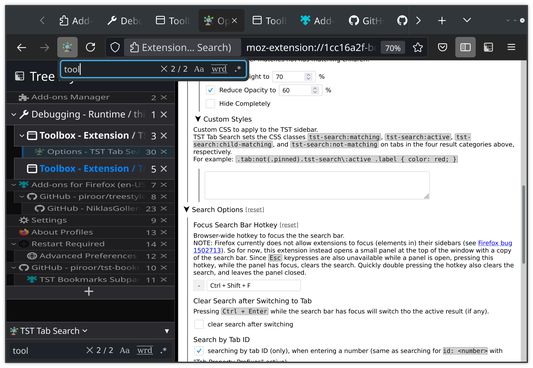533x368 pixels.
Task: Click the TST Tab Search toolbar button
Action: point(67,47)
